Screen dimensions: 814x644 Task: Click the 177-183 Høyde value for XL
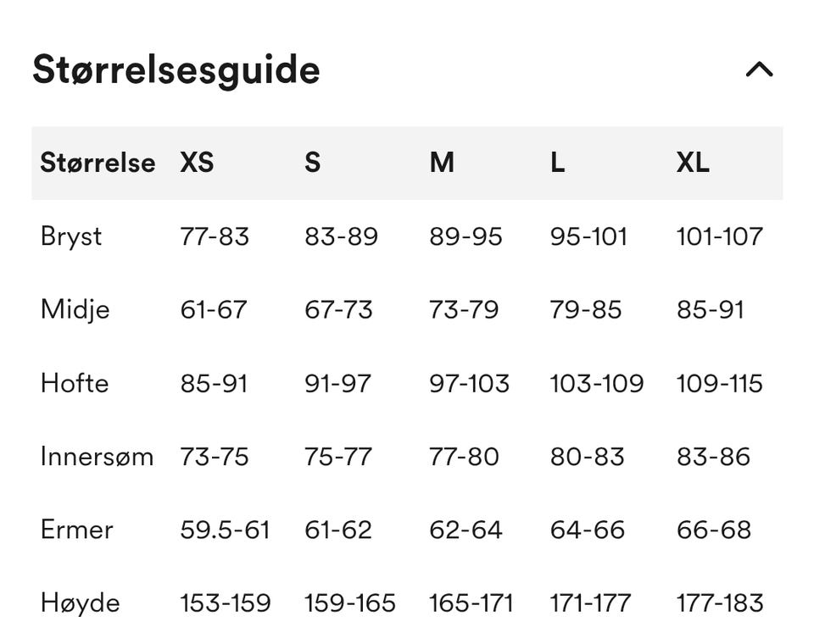(x=720, y=603)
